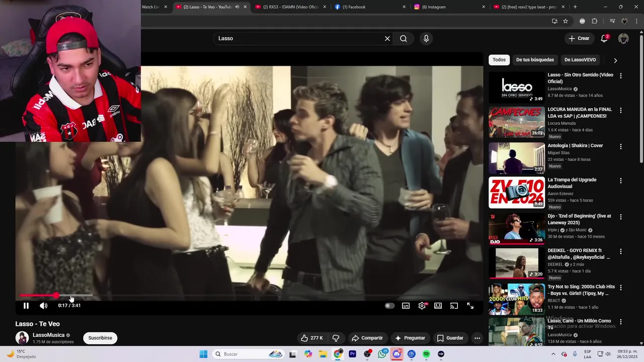Select the Todos filter chip
Viewport: 644px width, 362px height.
499,60
